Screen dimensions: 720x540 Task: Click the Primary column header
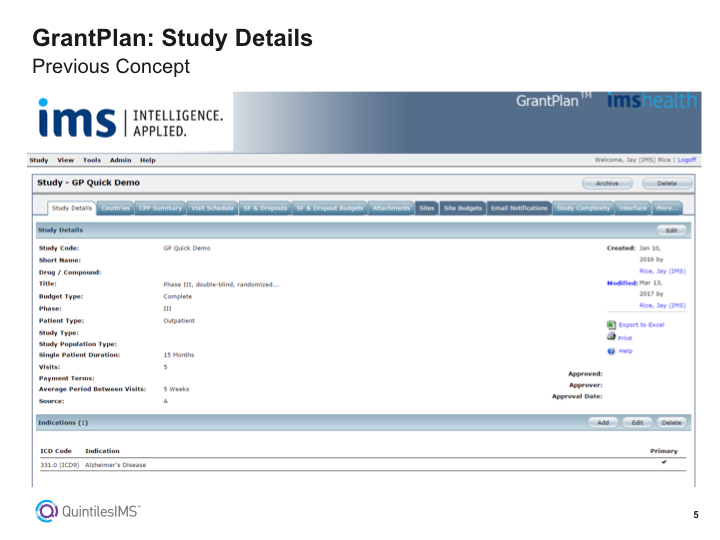664,451
